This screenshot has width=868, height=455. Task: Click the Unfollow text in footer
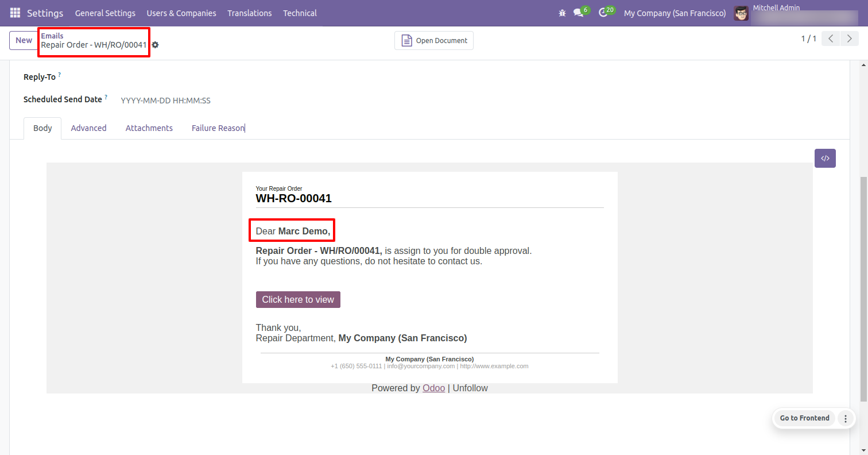[x=470, y=388]
